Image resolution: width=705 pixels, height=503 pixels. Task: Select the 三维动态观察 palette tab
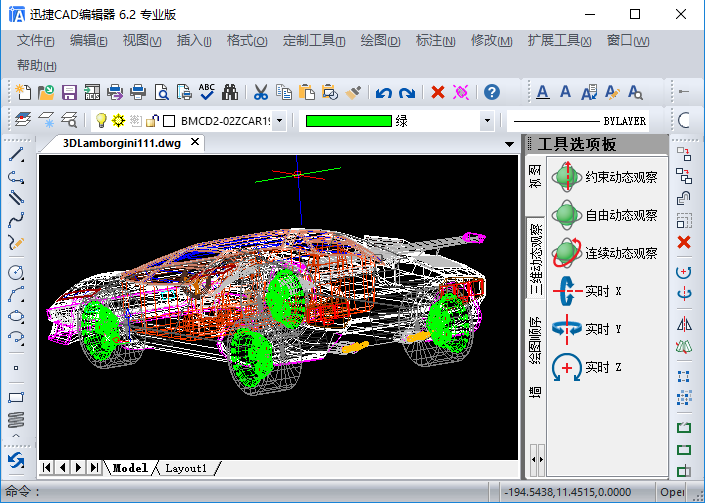coord(535,260)
